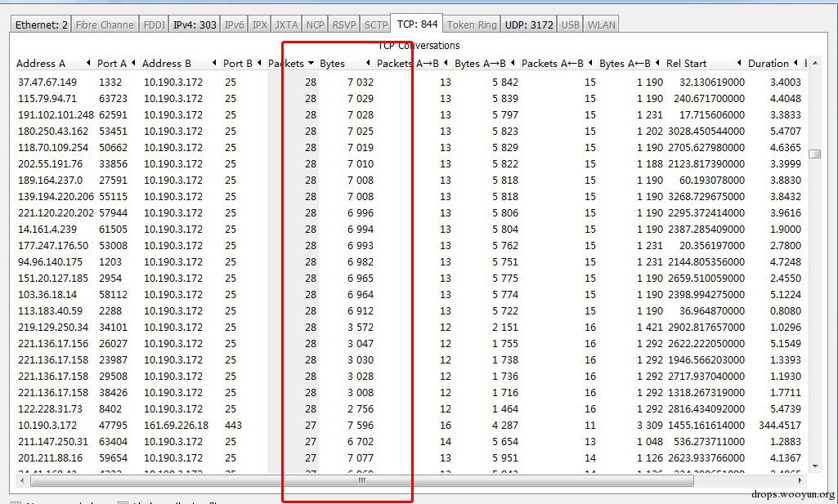Image resolution: width=838 pixels, height=504 pixels.
Task: Click the Packets column sort-descending arrow
Action: (311, 63)
